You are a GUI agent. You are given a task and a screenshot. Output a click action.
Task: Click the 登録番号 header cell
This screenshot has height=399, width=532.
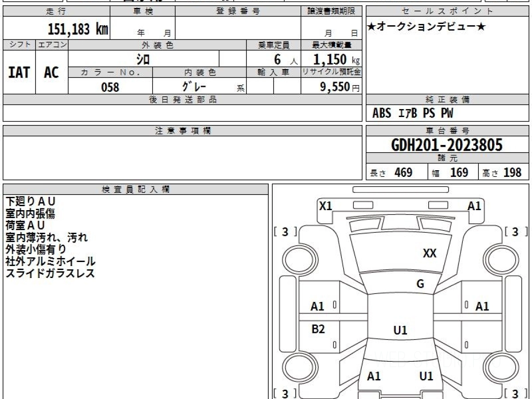coord(238,12)
